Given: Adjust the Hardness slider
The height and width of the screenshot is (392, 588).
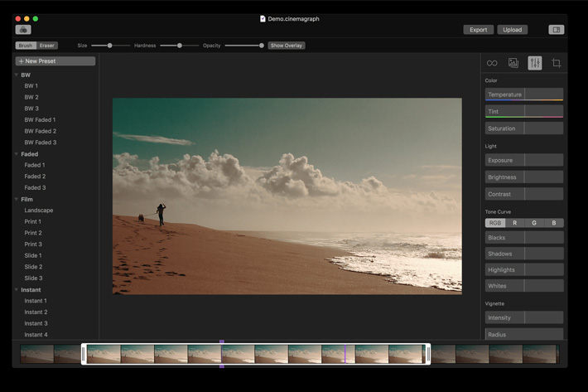Looking at the screenshot, I should pos(180,46).
